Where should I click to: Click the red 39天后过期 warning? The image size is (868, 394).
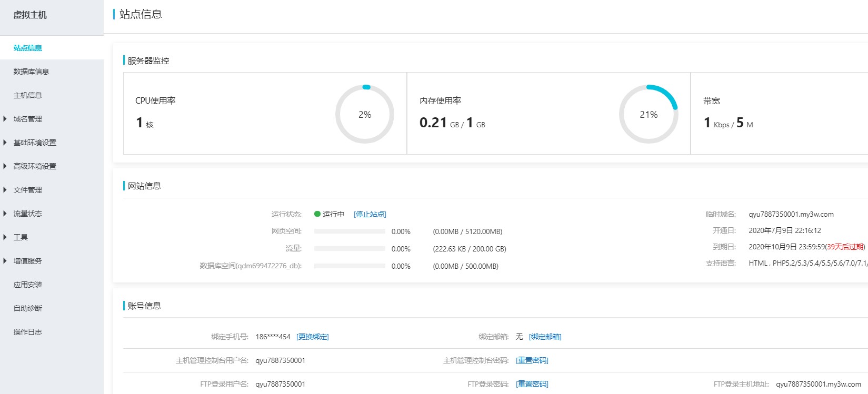845,247
